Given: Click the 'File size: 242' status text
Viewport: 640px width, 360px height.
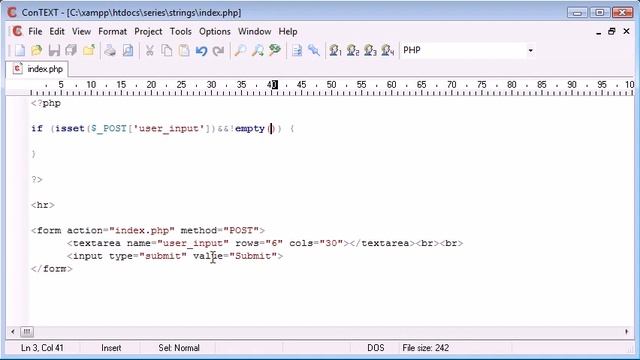Looking at the screenshot, I should point(425,348).
